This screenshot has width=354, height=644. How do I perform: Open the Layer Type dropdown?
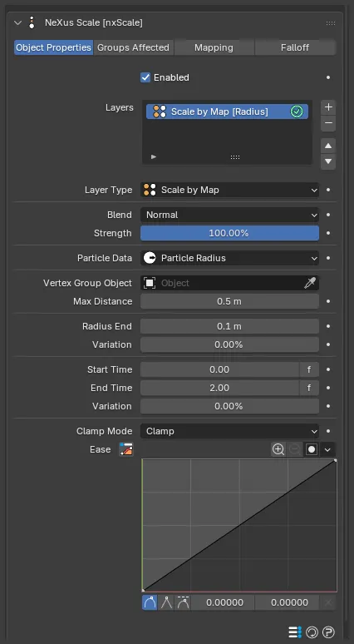pos(229,191)
